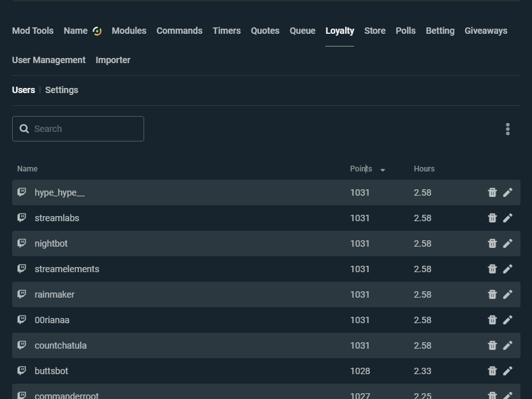The image size is (532, 399).
Task: Click the magnifying glass search icon
Action: pos(24,128)
